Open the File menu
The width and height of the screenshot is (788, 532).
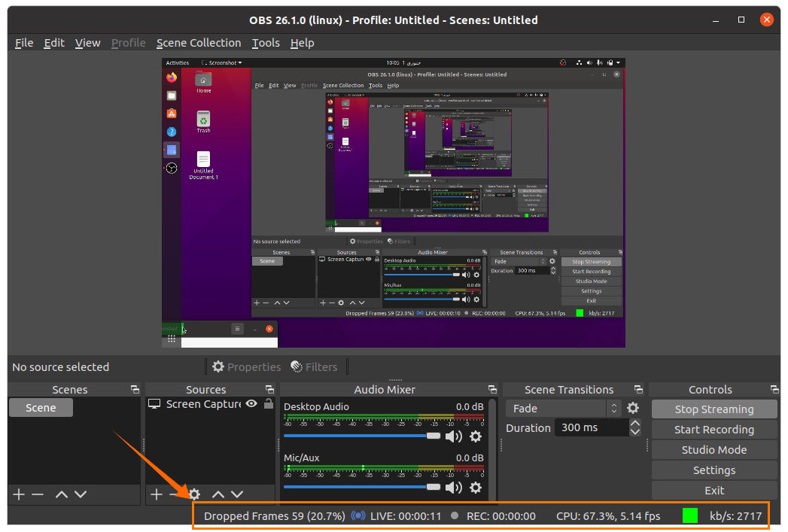point(24,43)
